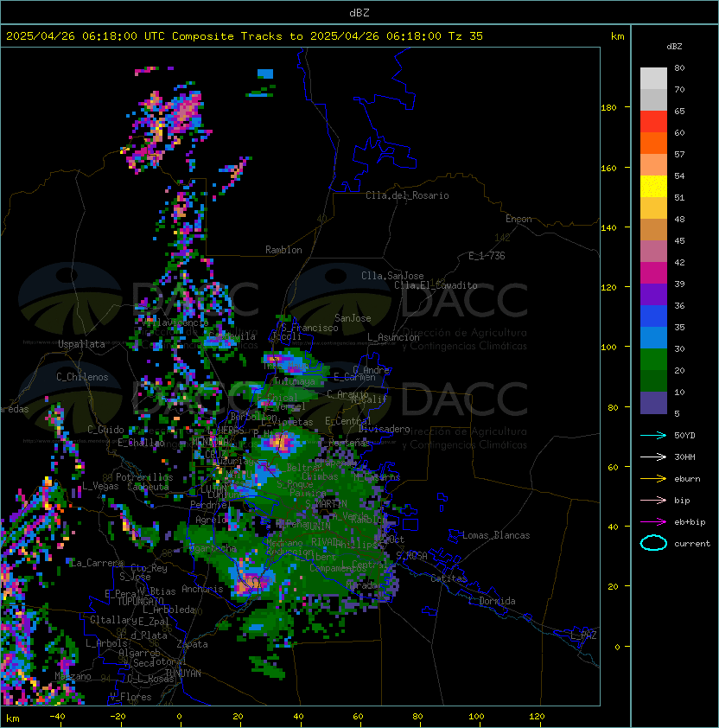Click the 'La_Carrera' map label
The width and height of the screenshot is (719, 728).
point(97,563)
